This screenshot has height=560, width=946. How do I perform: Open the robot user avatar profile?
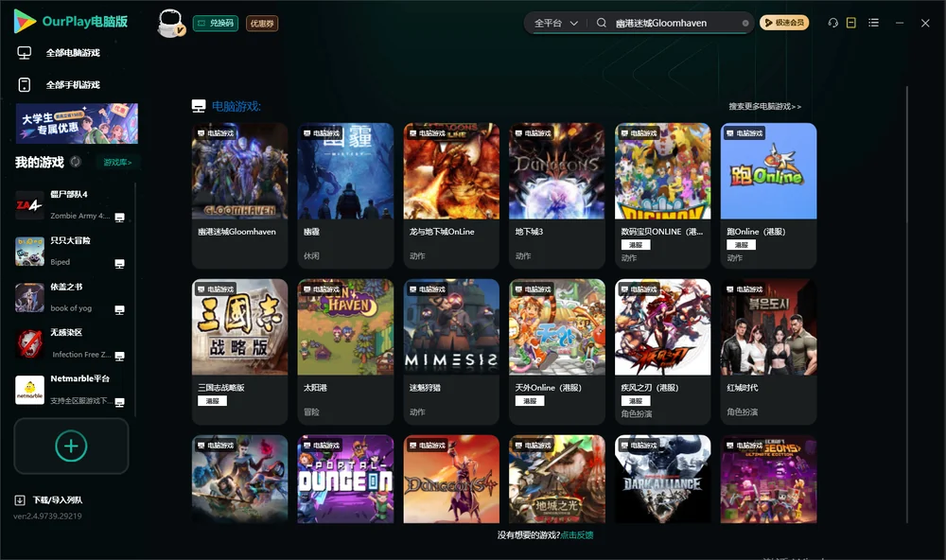pyautogui.click(x=170, y=23)
